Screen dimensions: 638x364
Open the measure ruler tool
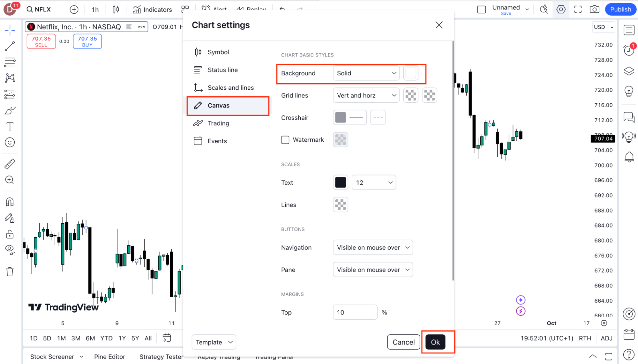coord(10,164)
